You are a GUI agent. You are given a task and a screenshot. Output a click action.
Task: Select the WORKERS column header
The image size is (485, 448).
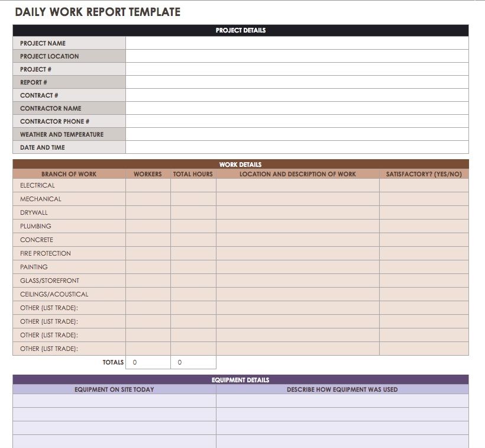[148, 174]
